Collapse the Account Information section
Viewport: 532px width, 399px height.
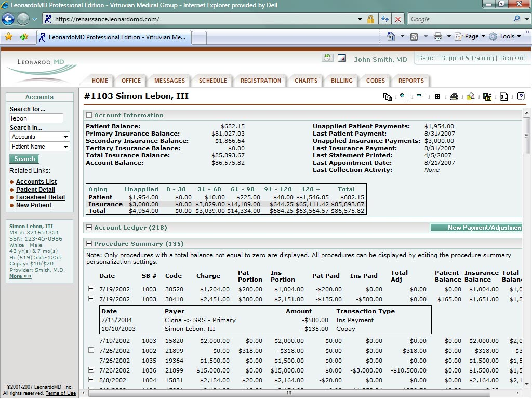pyautogui.click(x=89, y=115)
